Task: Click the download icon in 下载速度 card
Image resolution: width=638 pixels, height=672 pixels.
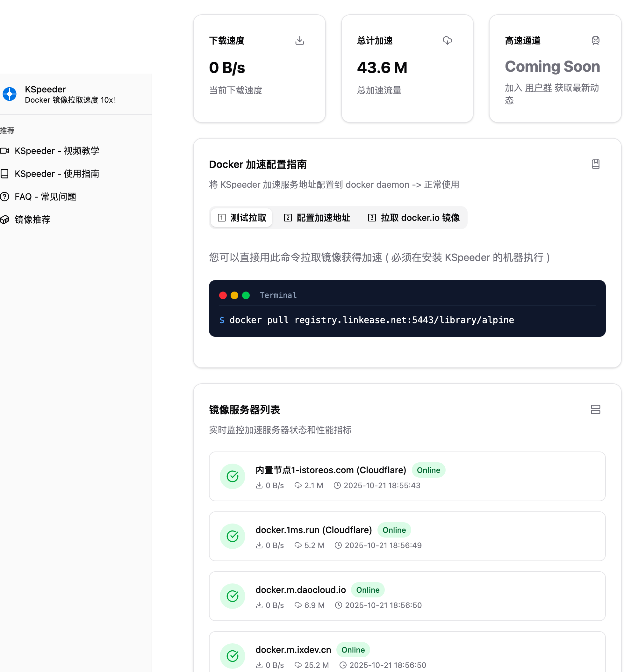Action: pyautogui.click(x=299, y=40)
